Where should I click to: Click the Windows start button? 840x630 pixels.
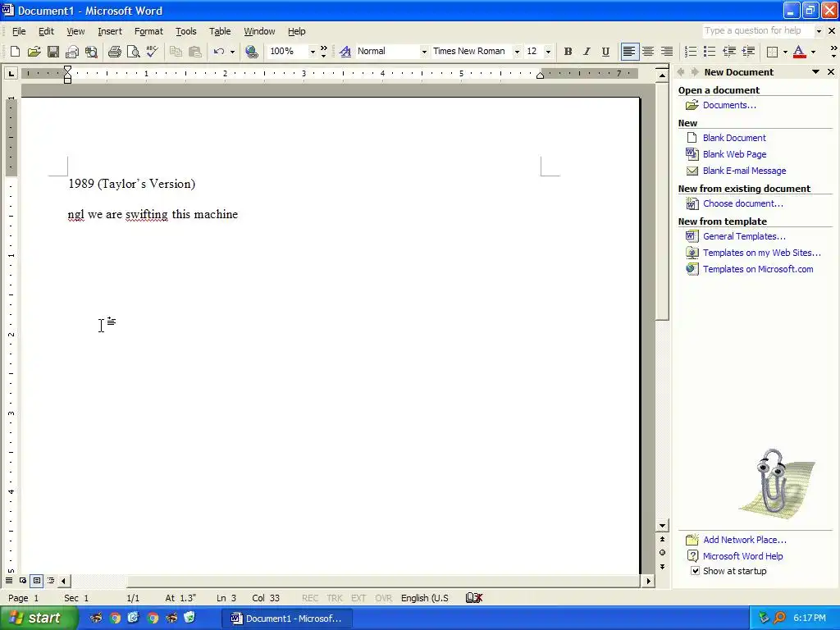38,619
